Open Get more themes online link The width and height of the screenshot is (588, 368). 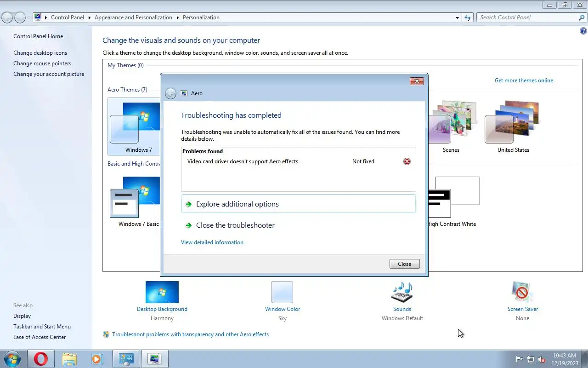pyautogui.click(x=524, y=80)
